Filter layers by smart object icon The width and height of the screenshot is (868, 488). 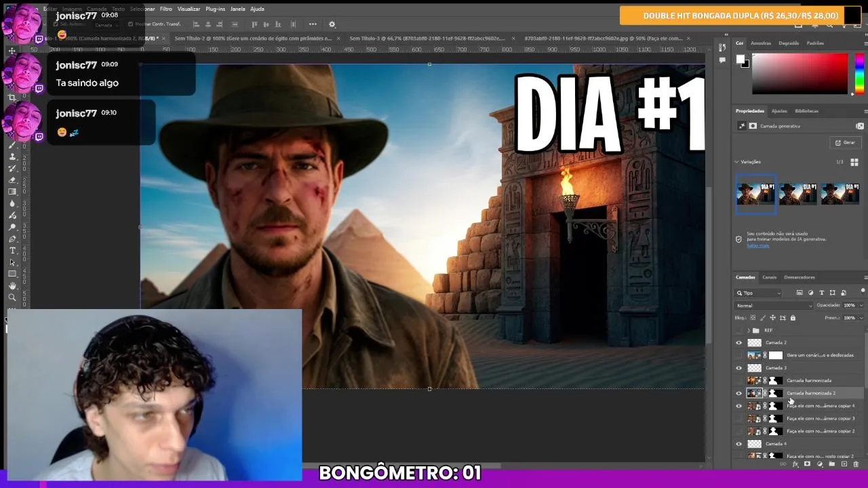coord(843,293)
